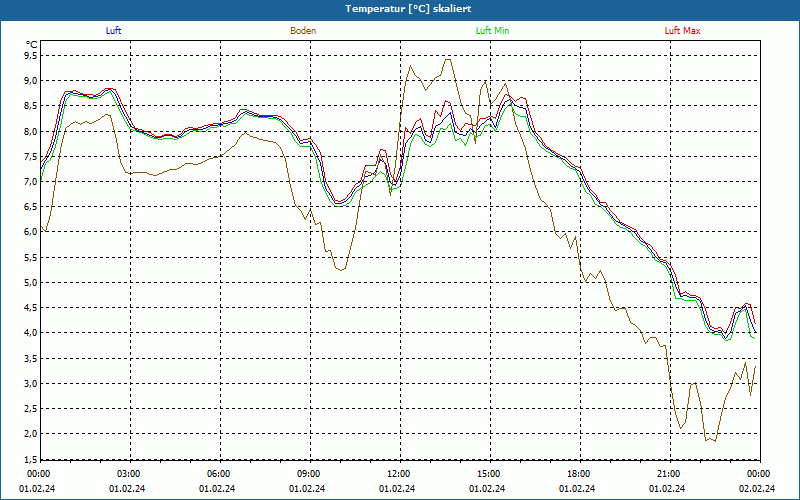The image size is (800, 500).
Task: Click the 1,5 y-axis value
Action: (30, 459)
